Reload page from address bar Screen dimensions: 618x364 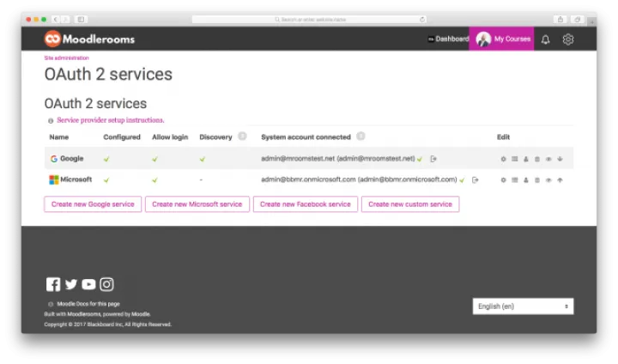[421, 20]
